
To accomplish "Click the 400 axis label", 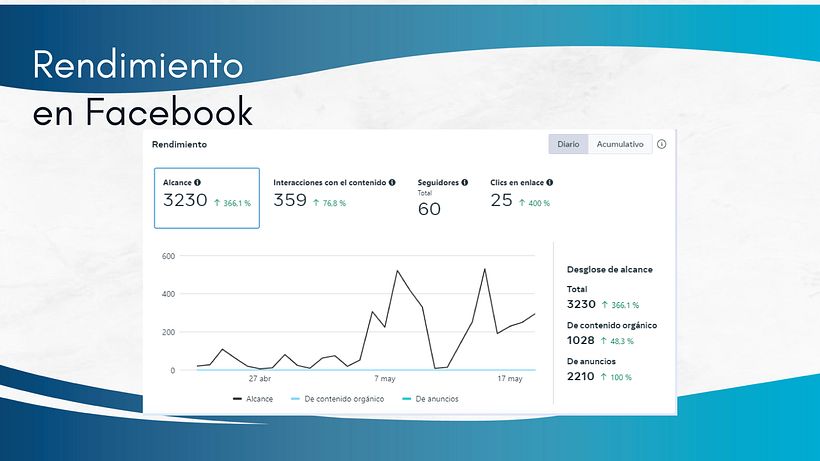I will 168,294.
